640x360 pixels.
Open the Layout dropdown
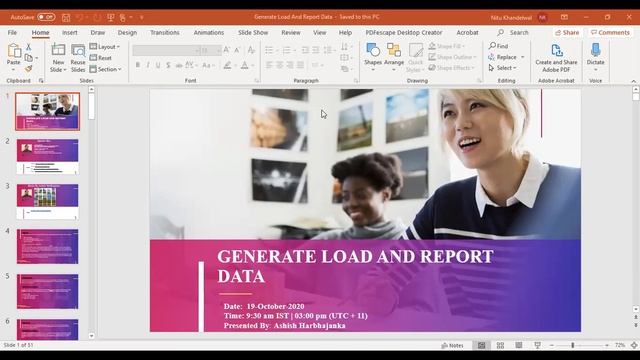tap(105, 47)
